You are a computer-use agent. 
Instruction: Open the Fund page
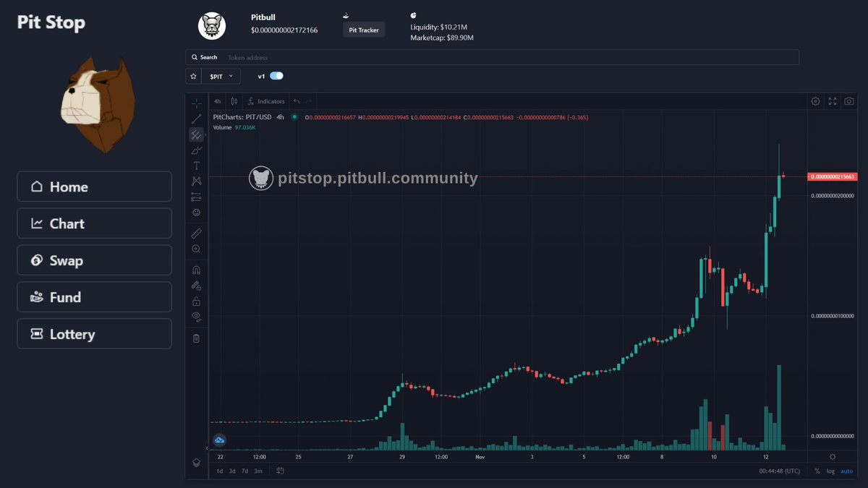click(95, 297)
